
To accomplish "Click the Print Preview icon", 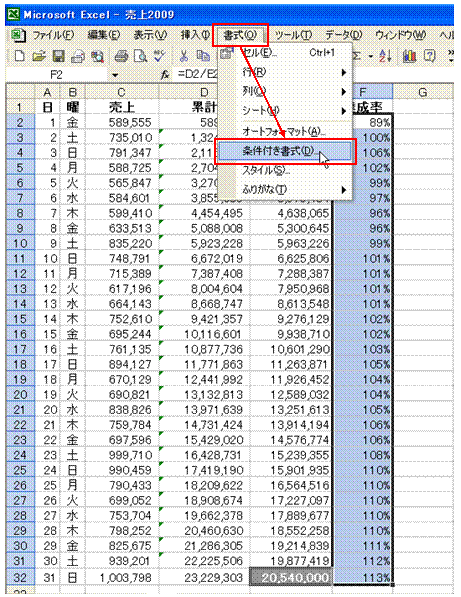I will coord(140,56).
